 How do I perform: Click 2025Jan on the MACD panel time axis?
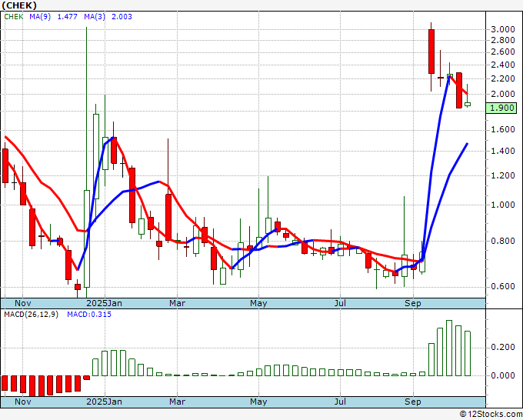click(x=104, y=402)
